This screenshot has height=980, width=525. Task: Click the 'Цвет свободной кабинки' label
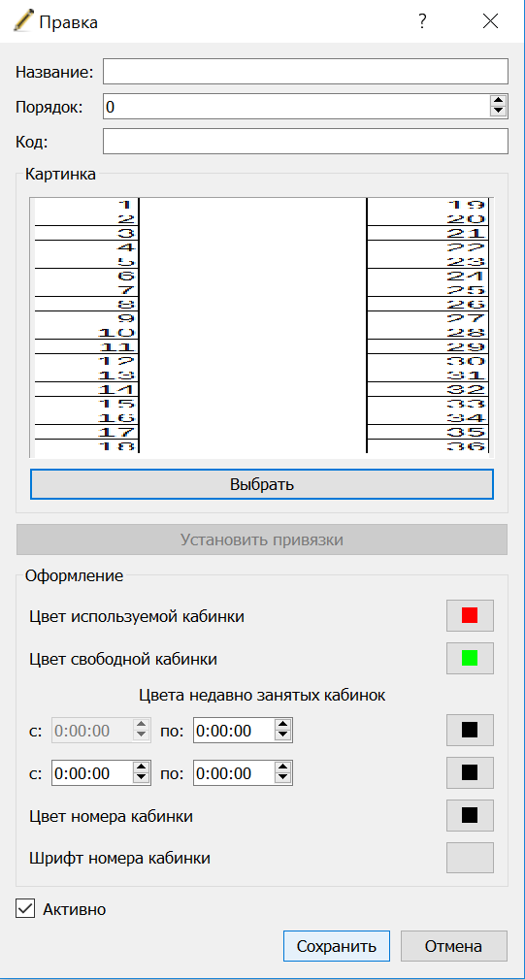(123, 659)
